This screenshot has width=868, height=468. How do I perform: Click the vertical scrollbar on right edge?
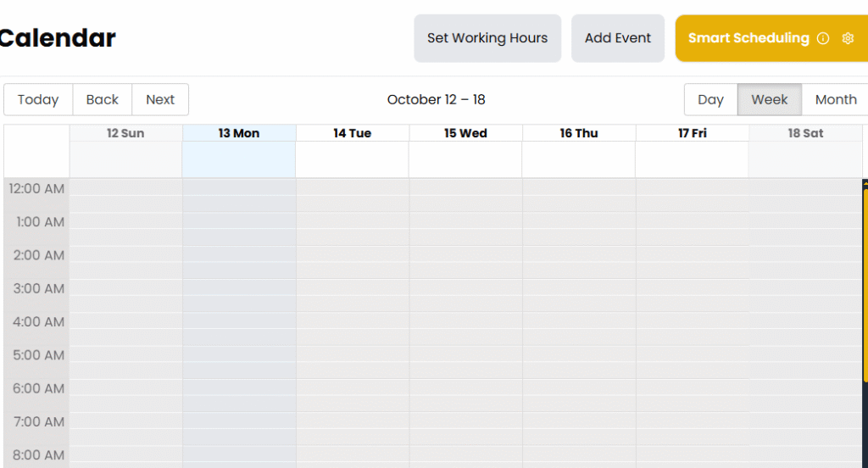[865, 280]
